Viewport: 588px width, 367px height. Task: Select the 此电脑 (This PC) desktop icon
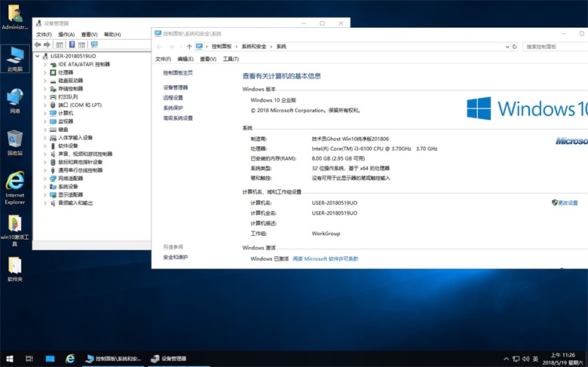point(14,55)
